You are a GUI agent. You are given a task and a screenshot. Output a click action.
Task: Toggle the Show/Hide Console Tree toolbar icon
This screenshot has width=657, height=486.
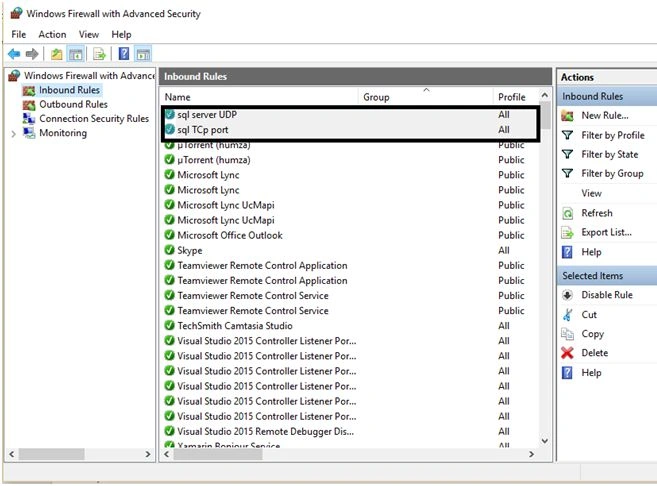point(76,54)
